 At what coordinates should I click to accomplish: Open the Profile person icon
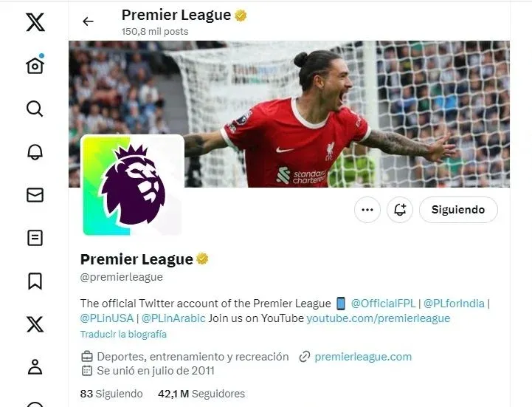35,367
